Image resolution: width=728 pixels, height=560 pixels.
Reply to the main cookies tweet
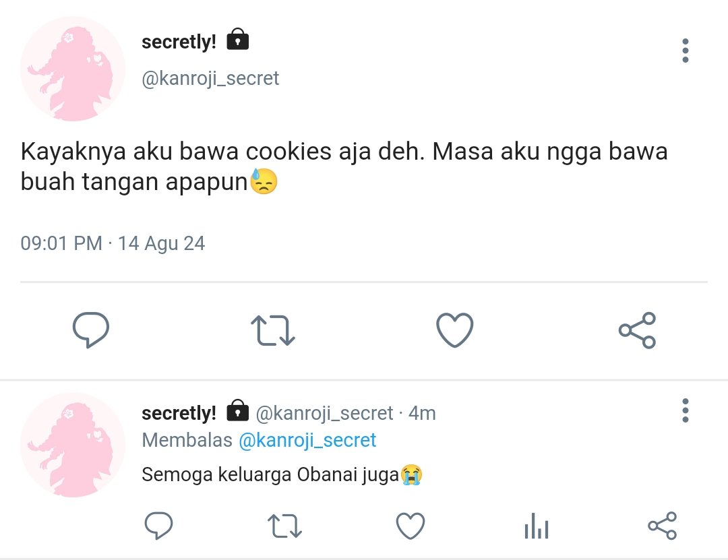[x=91, y=330]
